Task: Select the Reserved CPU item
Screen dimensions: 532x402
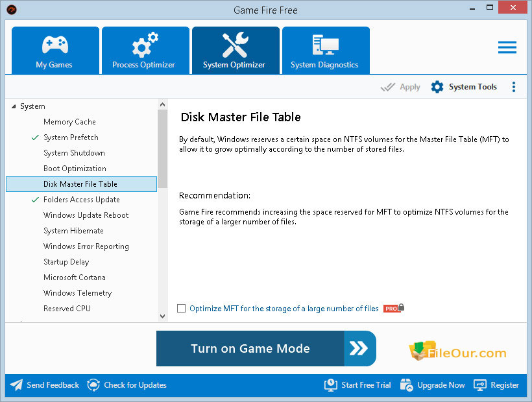Action: (x=67, y=309)
